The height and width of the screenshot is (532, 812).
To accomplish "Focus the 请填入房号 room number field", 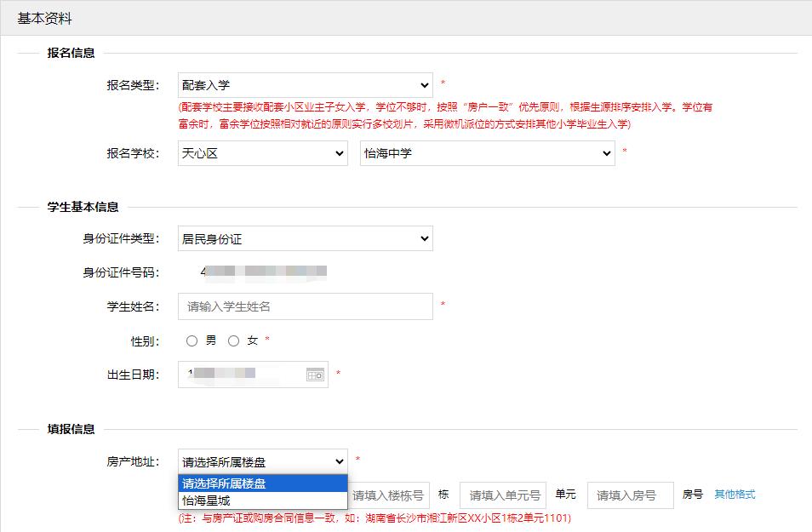I will 630,495.
